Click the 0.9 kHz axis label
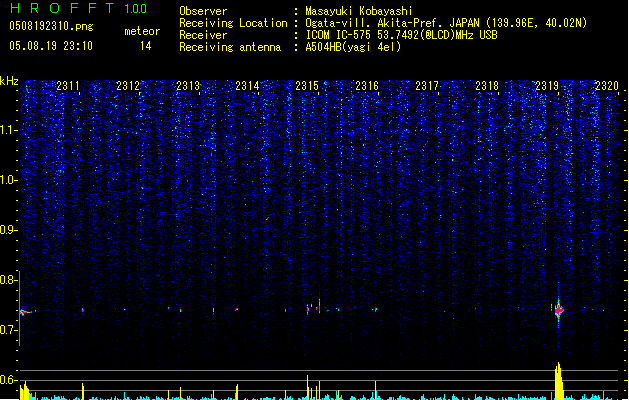Viewport: 629px width, 400px height. coord(8,230)
